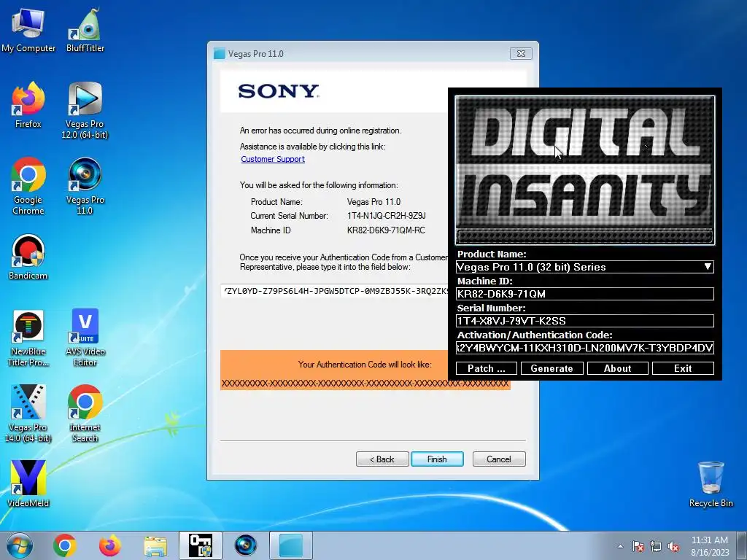This screenshot has height=560, width=747.
Task: Open Windows Explorer from the taskbar
Action: [155, 545]
